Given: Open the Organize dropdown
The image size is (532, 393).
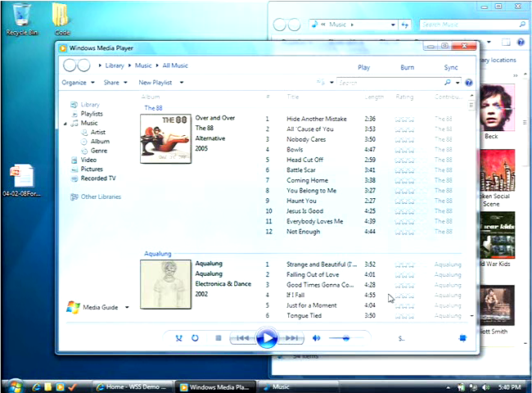Looking at the screenshot, I should coord(78,83).
